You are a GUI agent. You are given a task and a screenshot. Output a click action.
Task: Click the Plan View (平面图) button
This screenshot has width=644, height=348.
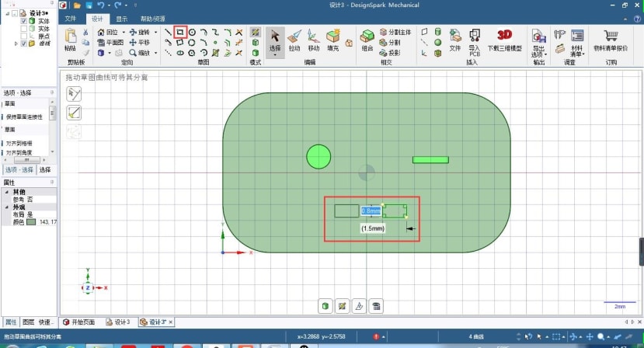110,42
